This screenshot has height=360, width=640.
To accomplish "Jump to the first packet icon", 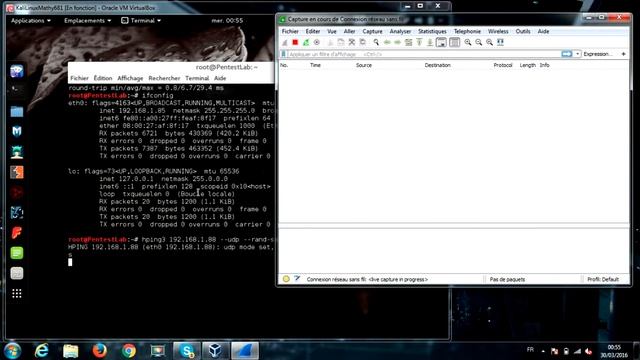I will coord(419,42).
